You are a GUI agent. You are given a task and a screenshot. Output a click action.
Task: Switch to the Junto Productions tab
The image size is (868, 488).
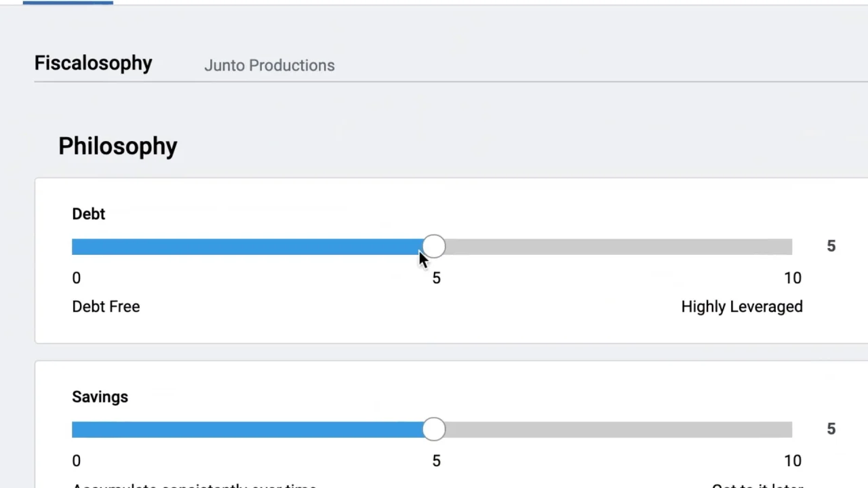tap(269, 65)
